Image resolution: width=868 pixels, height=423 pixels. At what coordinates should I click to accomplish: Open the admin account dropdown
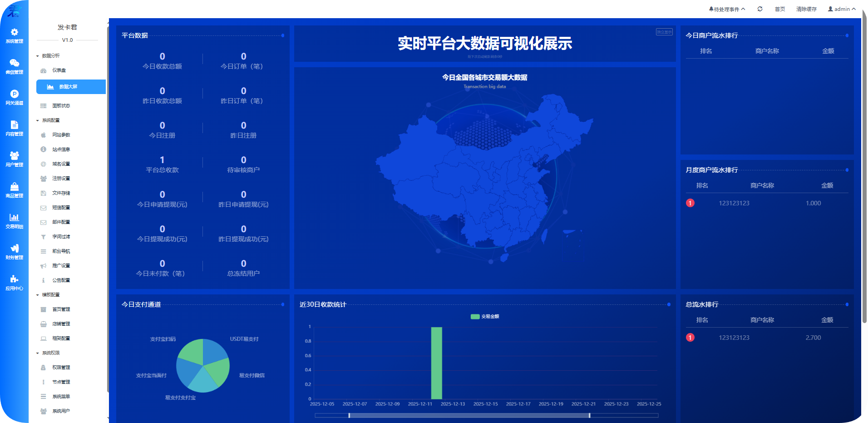841,9
